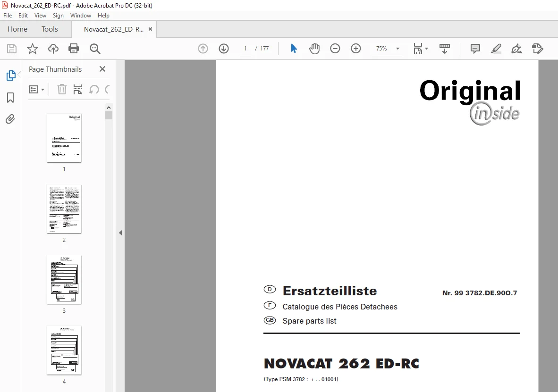Click '(Type PSM 3782 : + . . 01001)' text
This screenshot has height=392, width=558.
click(x=301, y=379)
